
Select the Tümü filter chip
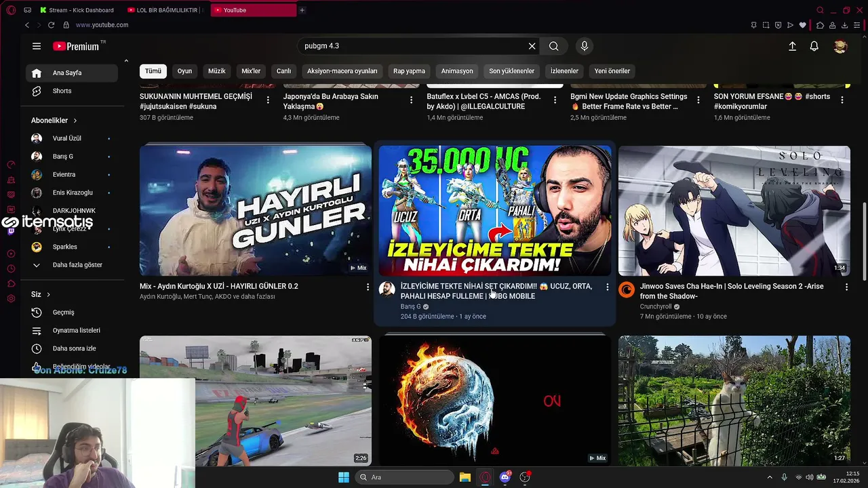coord(153,71)
